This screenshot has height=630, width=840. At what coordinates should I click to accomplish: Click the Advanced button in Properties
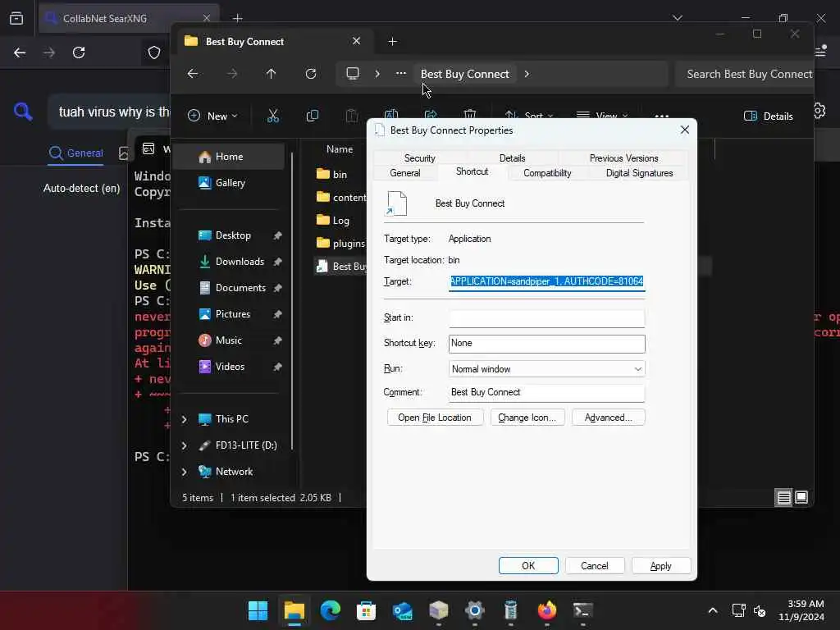coord(608,418)
